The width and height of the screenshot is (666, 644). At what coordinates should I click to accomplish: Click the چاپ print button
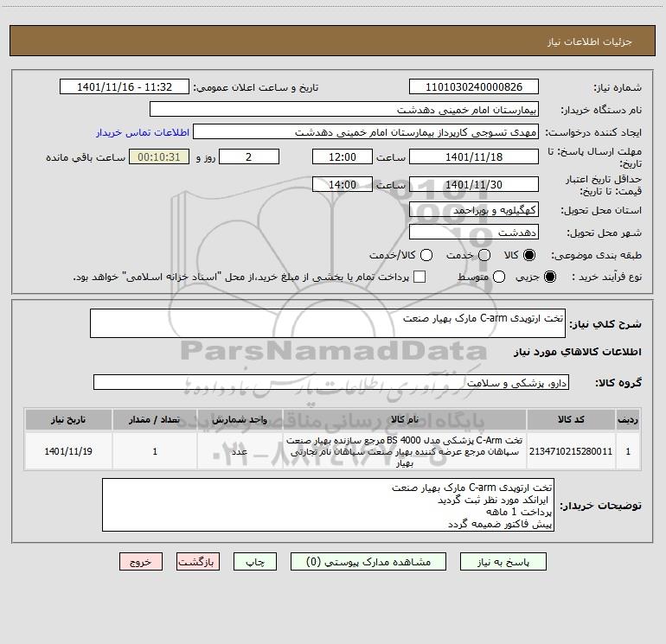pos(255,562)
